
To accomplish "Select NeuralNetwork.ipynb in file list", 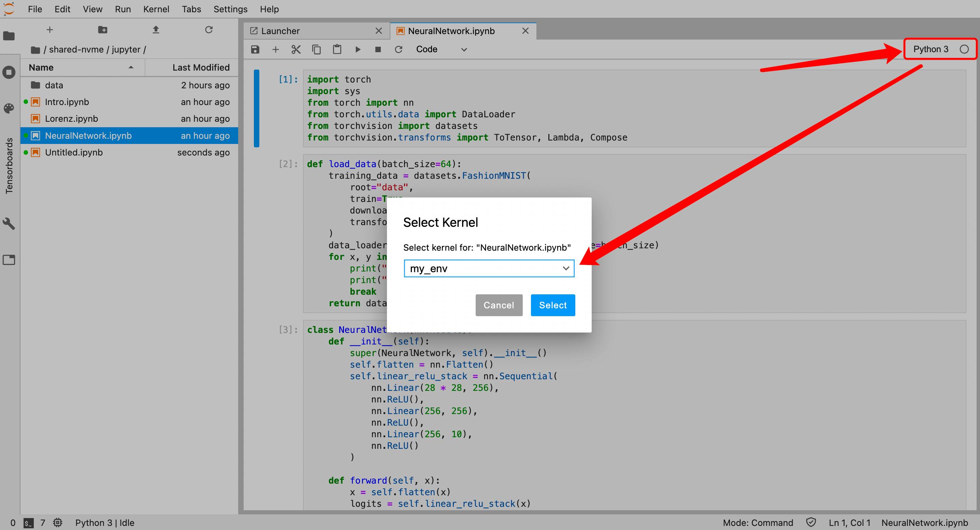I will click(129, 135).
